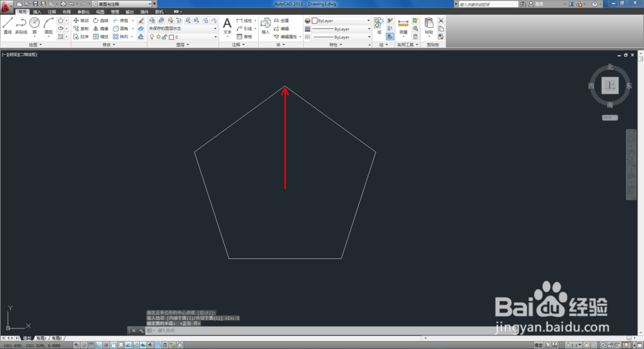
Task: Expand the Annotation (注释) panel title
Action: click(238, 45)
